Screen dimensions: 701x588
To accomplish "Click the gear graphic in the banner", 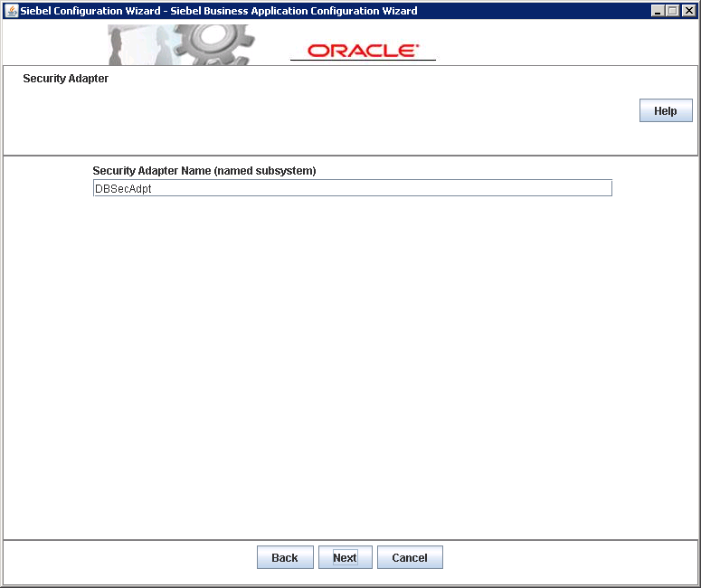I will [x=213, y=43].
